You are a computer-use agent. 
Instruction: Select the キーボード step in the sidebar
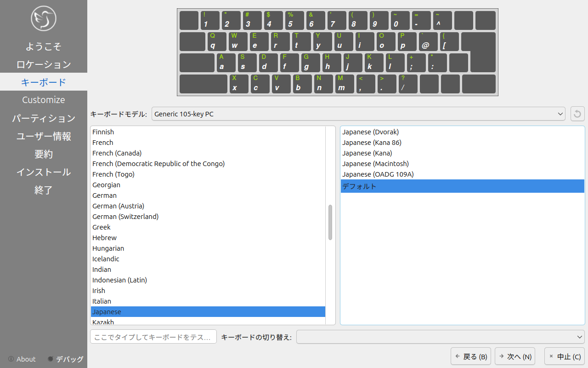(x=44, y=82)
